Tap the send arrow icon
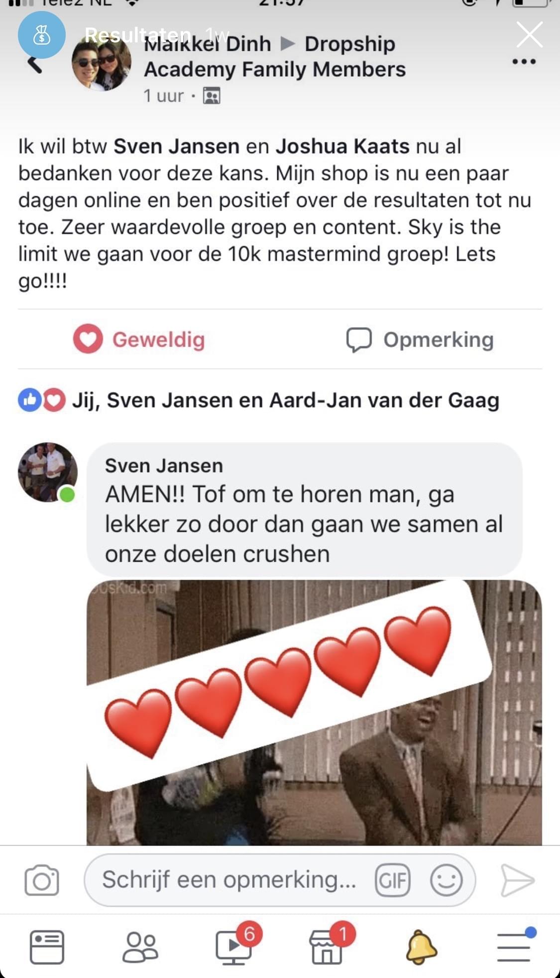 coord(517,880)
